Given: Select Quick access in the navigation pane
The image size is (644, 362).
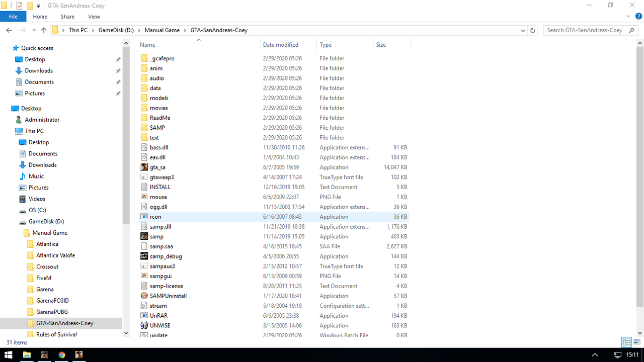Looking at the screenshot, I should (x=37, y=48).
